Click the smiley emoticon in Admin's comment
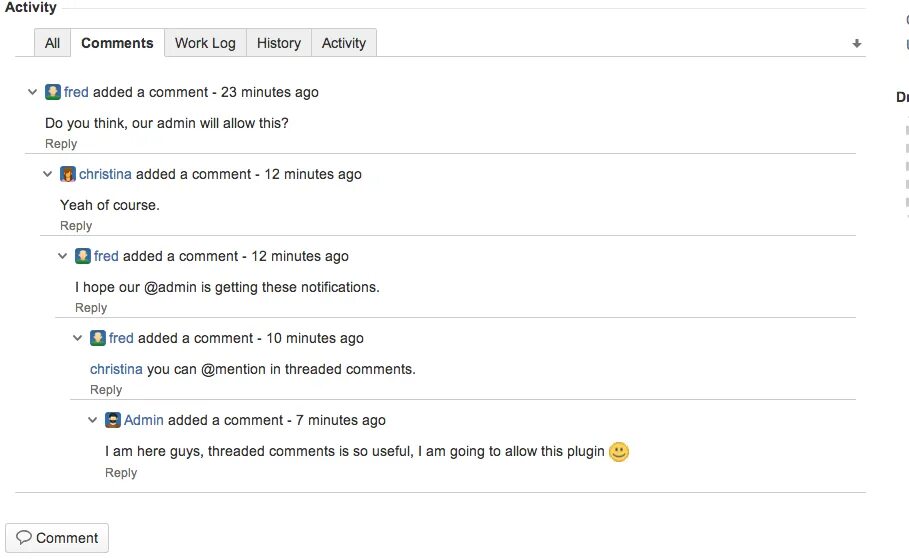 (x=619, y=452)
